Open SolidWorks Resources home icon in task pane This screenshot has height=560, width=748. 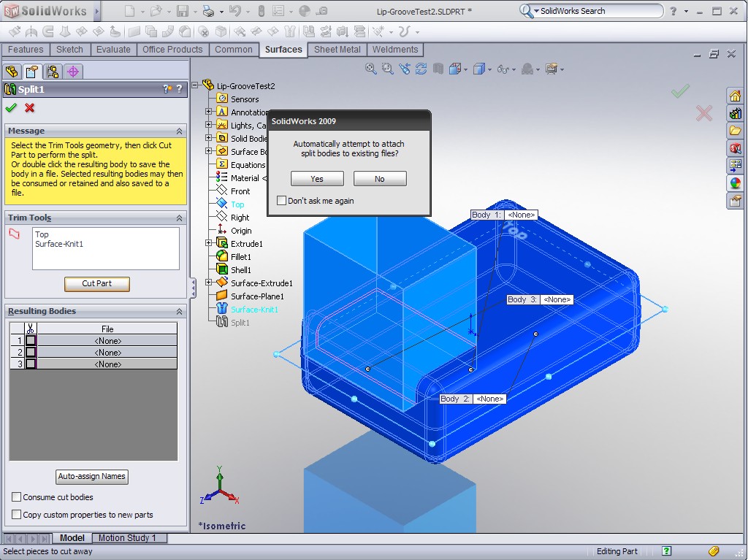[x=735, y=96]
